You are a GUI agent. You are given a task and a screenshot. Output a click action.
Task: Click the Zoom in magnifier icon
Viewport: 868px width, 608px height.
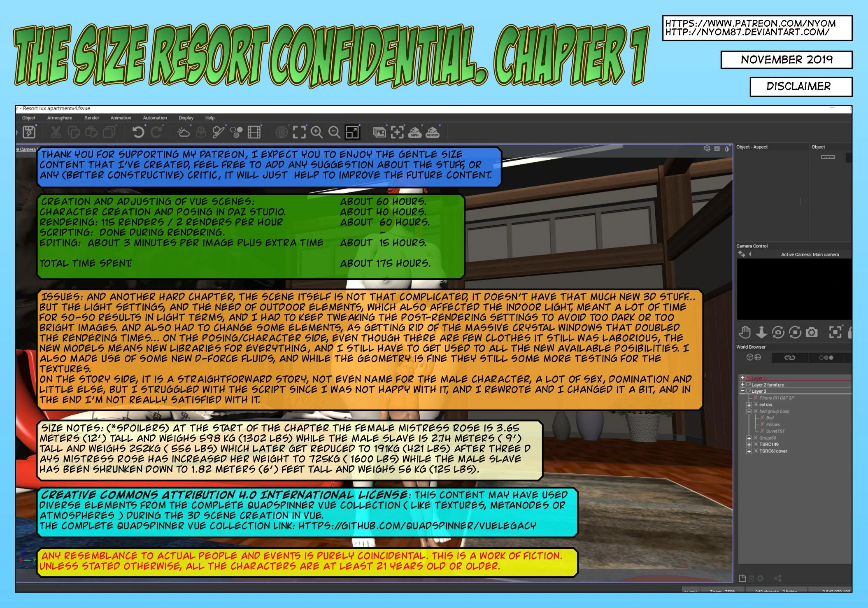pos(316,133)
